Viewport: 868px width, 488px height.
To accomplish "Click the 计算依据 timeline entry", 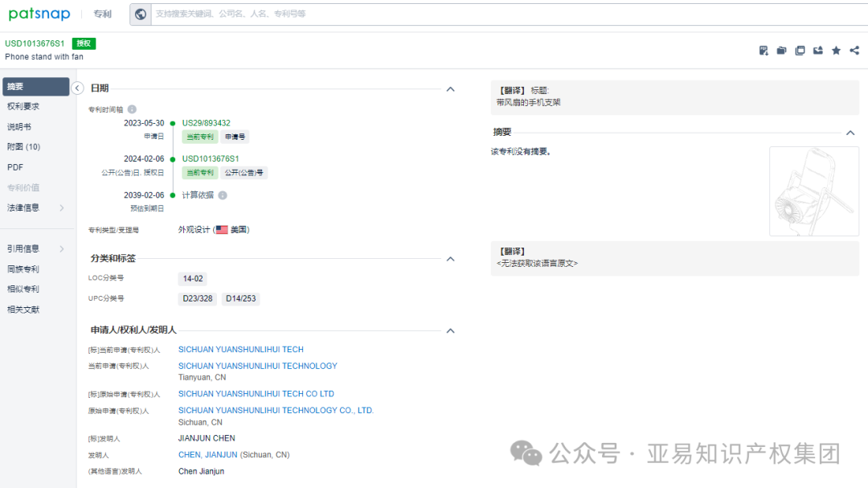I will (198, 195).
